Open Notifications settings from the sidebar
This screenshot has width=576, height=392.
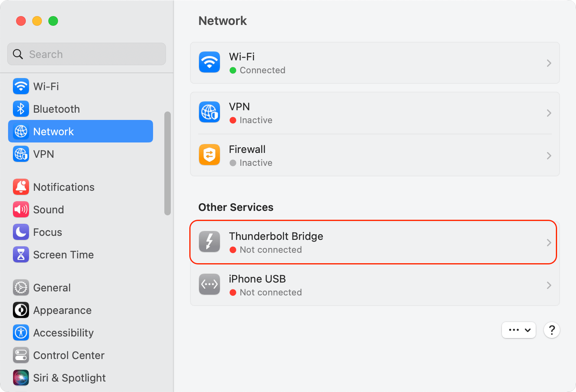point(21,187)
